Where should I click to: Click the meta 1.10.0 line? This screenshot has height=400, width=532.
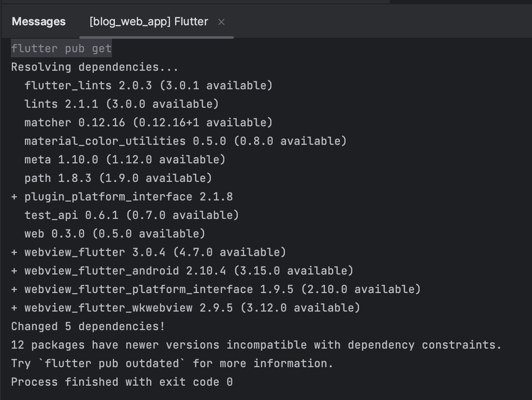125,160
